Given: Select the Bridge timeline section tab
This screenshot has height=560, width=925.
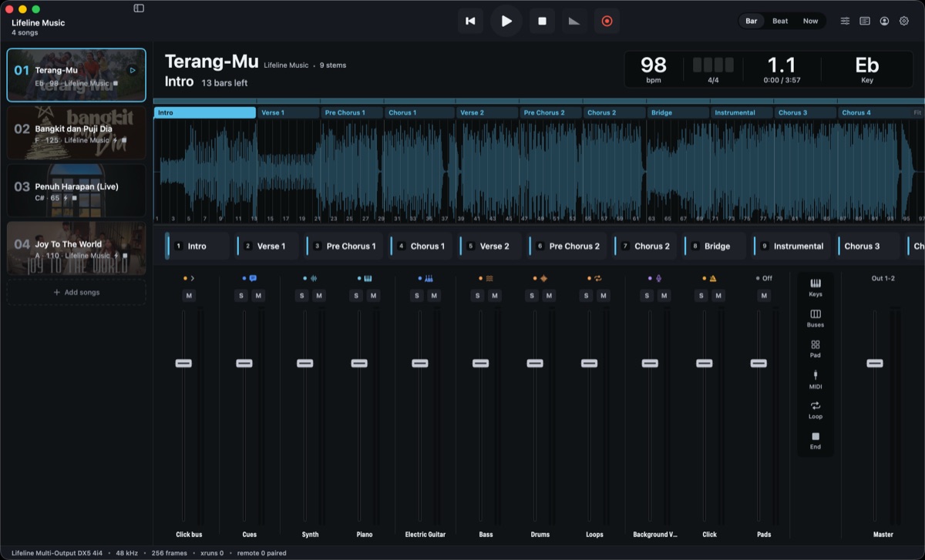Looking at the screenshot, I should [x=678, y=112].
